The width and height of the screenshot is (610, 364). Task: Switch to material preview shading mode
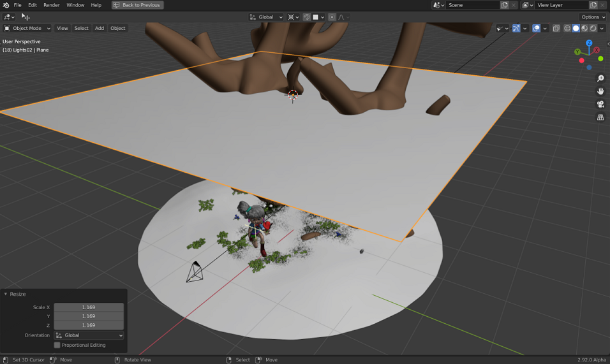click(584, 28)
